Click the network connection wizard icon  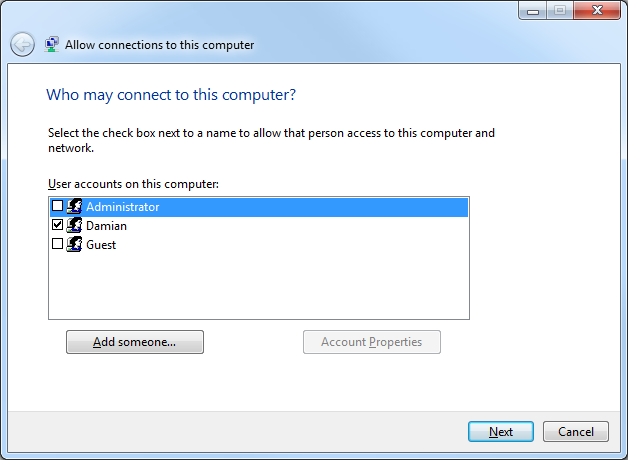(x=52, y=44)
